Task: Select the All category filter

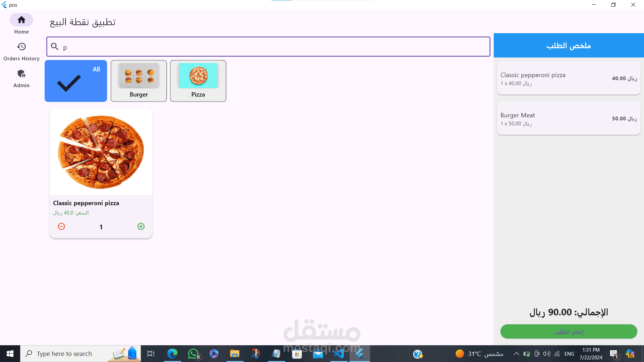Action: (76, 81)
